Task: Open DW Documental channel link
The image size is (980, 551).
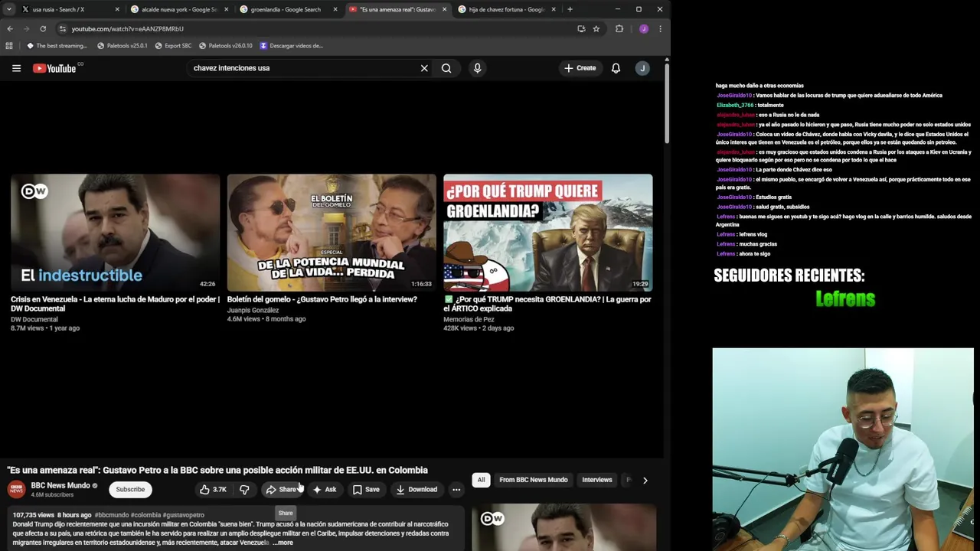Action: click(34, 319)
